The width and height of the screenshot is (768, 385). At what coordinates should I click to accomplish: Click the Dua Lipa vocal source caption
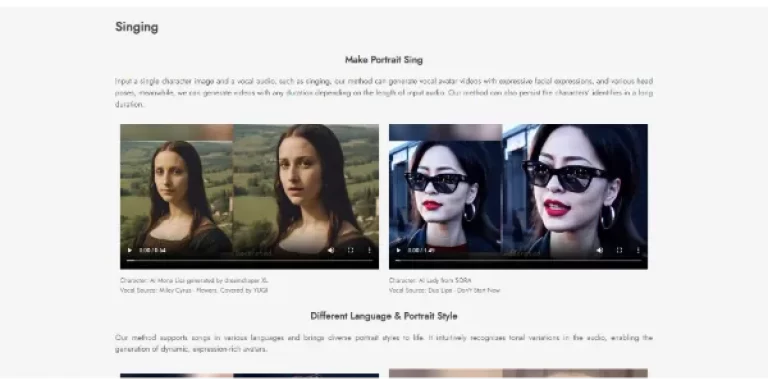tap(445, 290)
